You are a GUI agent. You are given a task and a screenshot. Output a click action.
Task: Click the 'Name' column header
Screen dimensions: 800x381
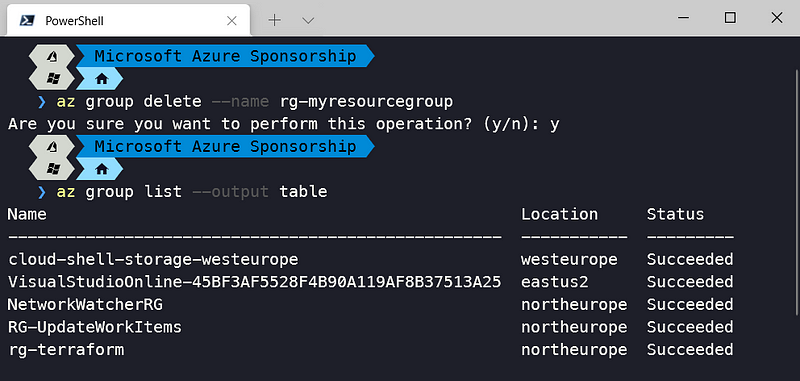tap(27, 214)
